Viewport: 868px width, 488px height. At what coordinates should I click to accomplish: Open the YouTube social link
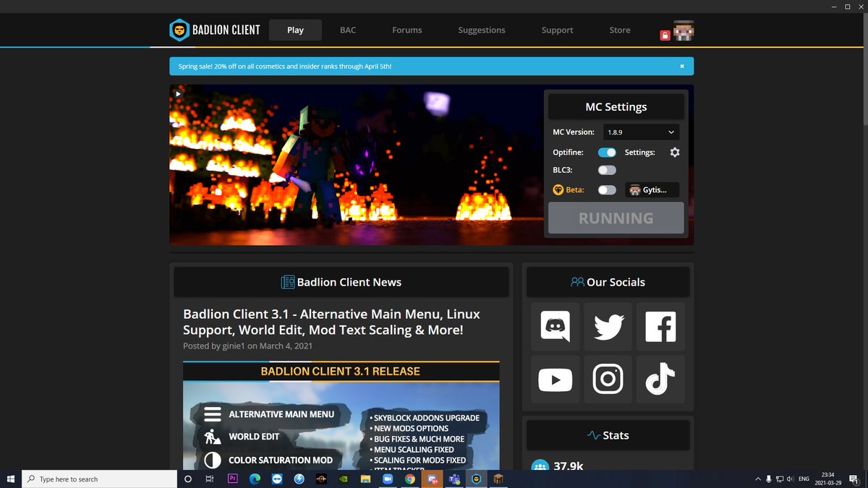(x=555, y=380)
